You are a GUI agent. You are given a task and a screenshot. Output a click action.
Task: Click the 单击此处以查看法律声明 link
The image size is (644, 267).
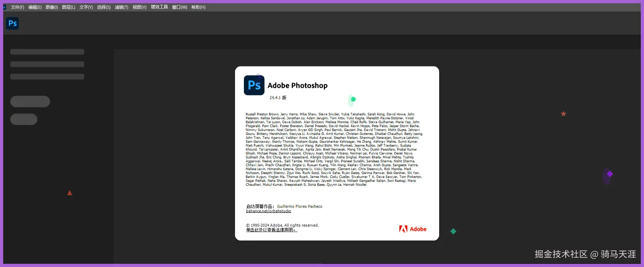click(x=272, y=230)
